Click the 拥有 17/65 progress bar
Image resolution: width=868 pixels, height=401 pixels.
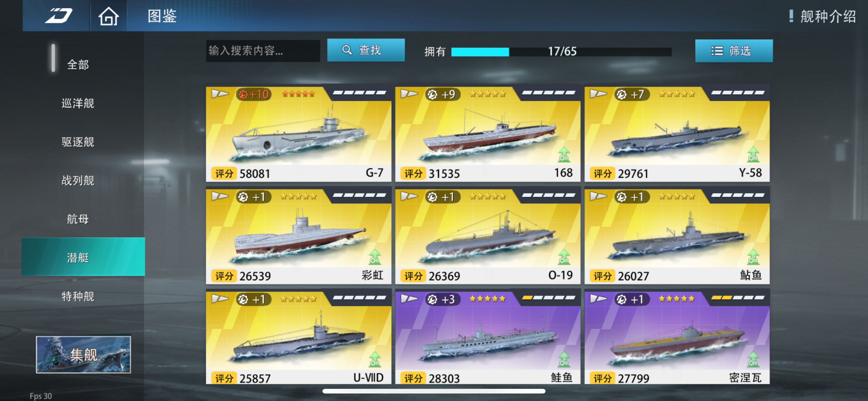(561, 52)
